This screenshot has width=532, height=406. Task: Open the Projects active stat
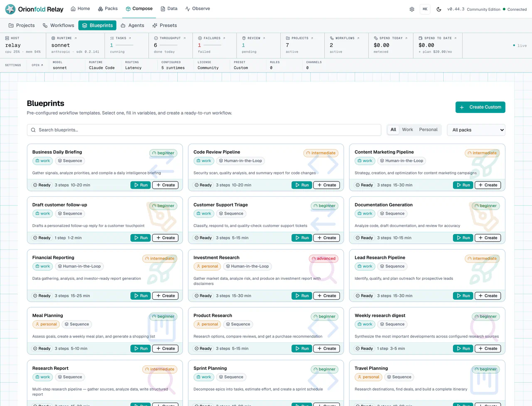303,45
